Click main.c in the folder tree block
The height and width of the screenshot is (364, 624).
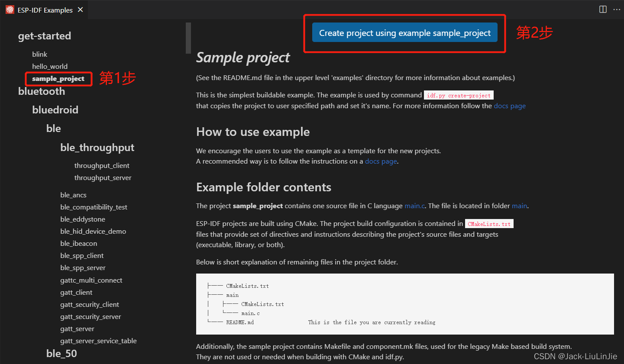(x=250, y=313)
